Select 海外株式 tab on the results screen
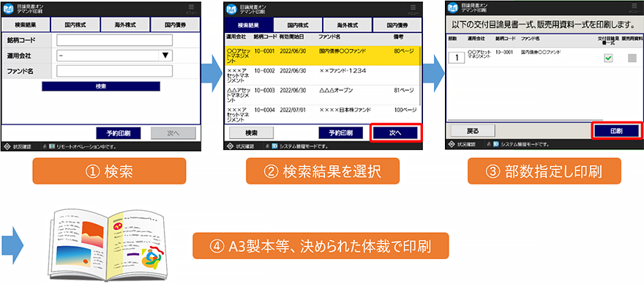 click(x=348, y=26)
